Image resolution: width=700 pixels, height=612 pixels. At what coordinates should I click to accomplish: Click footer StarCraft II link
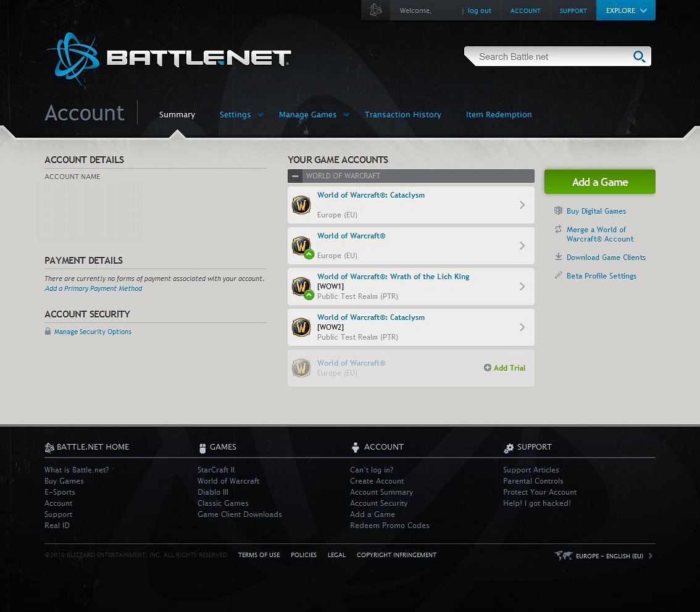click(215, 470)
